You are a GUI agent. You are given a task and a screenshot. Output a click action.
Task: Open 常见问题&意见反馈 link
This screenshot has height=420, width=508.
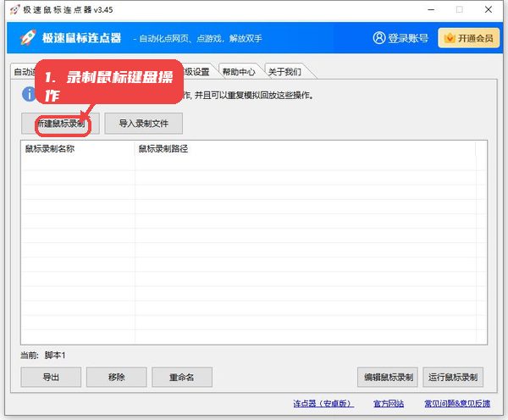(x=457, y=403)
